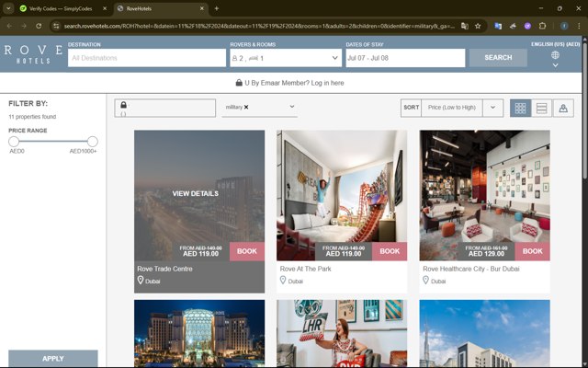Bookmark this page with star icon
This screenshot has height=368, width=588.
(478, 26)
